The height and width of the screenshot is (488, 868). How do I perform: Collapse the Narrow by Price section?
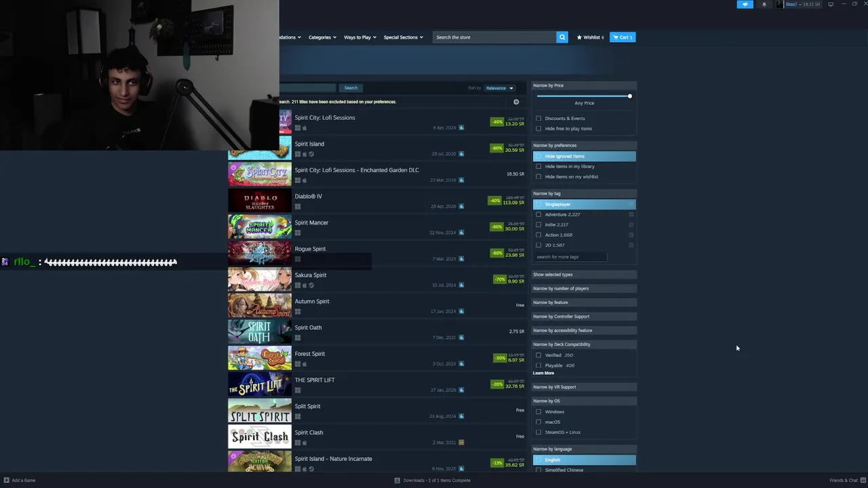pyautogui.click(x=584, y=85)
